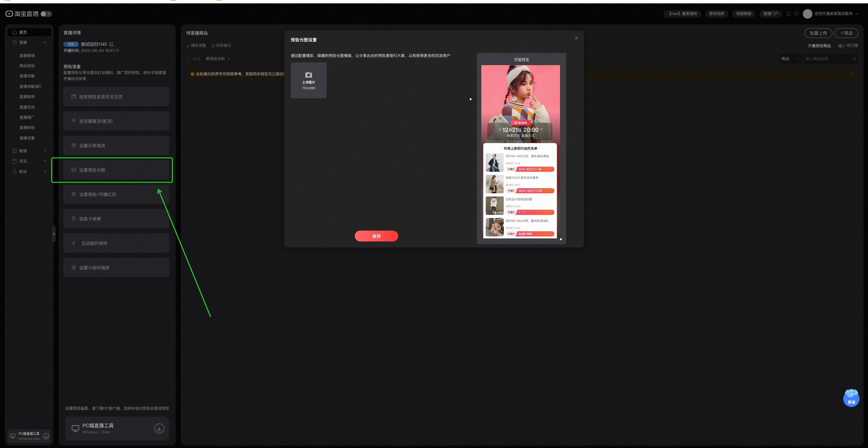Click the 开播时间 2023-08-24 text

[x=91, y=51]
